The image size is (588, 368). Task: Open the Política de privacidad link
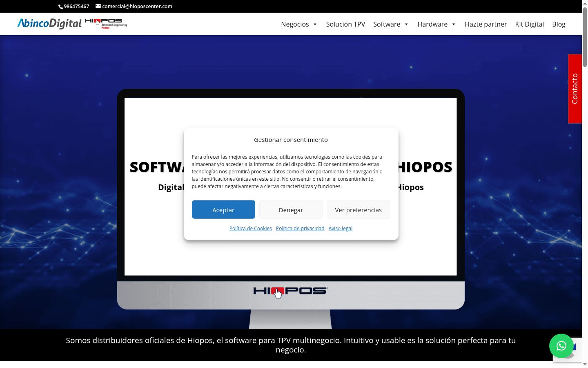click(x=300, y=229)
